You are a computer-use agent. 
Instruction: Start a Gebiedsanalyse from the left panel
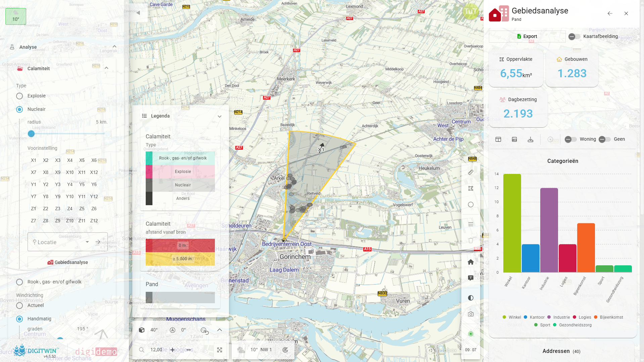tap(67, 262)
